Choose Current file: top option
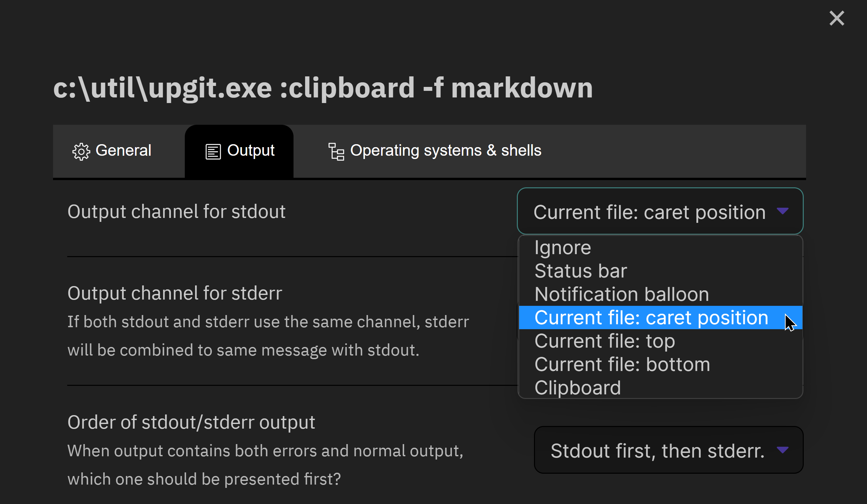The height and width of the screenshot is (504, 867). [x=660, y=341]
